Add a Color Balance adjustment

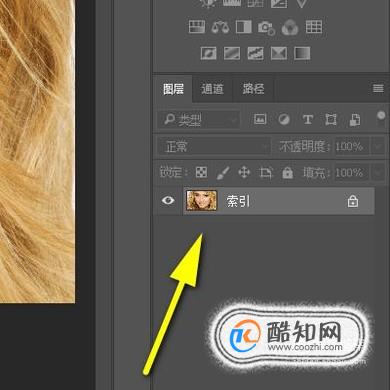coord(220,27)
